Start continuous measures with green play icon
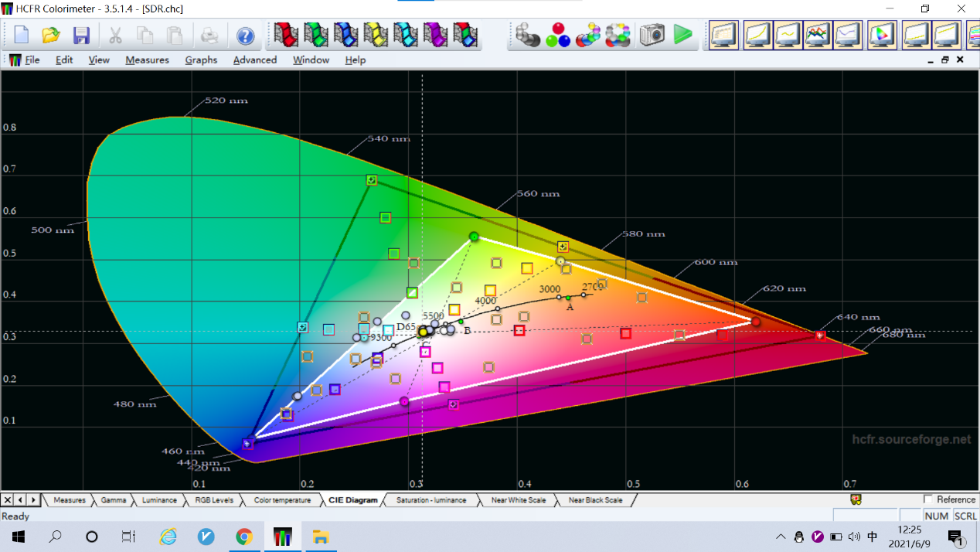Screen dimensions: 980x552 [682, 35]
